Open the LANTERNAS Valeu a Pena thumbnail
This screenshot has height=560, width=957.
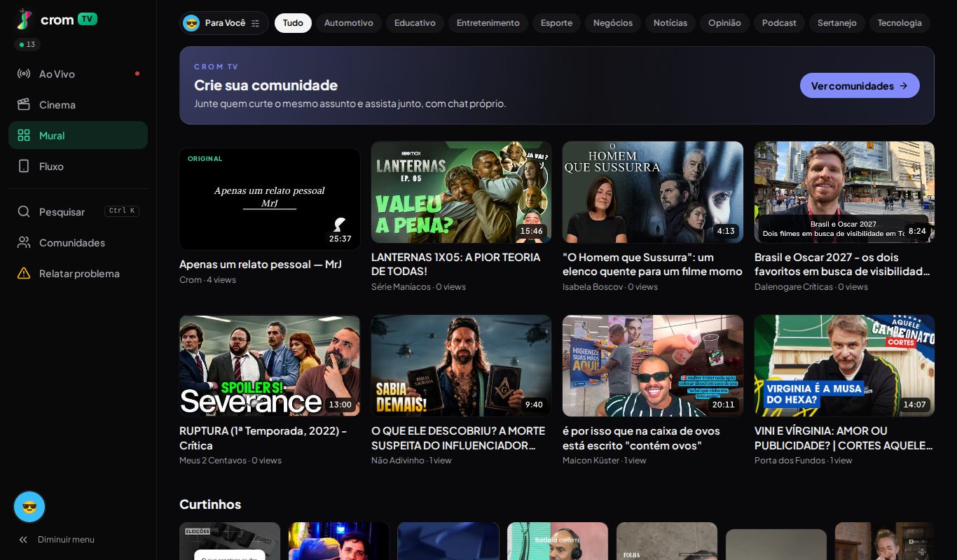pos(461,192)
